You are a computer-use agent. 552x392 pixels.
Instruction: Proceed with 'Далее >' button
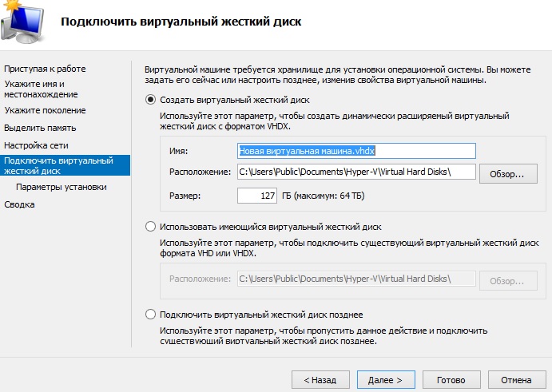click(386, 380)
